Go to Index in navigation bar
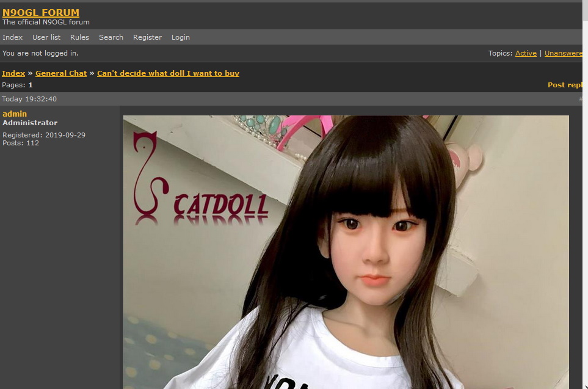588x389 pixels. coord(12,37)
